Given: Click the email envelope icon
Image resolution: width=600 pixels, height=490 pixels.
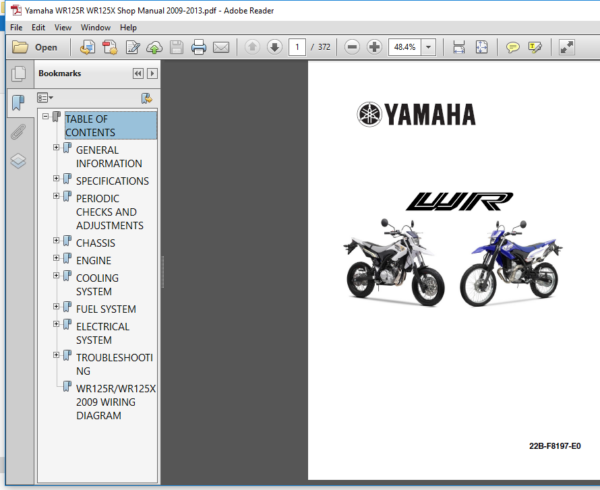Looking at the screenshot, I should tap(221, 47).
